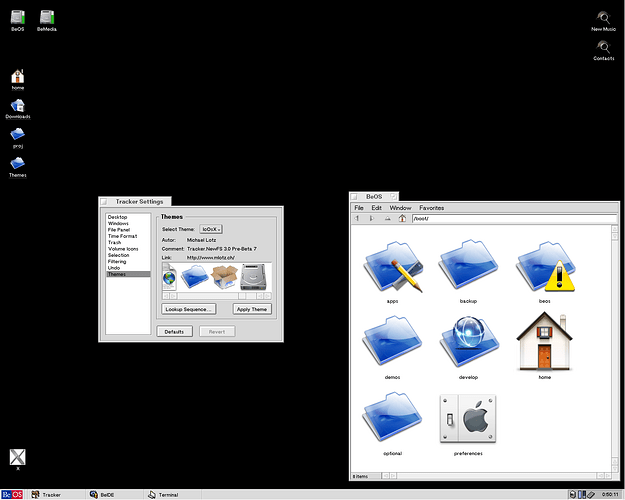Select Volume Icons in settings list
The height and width of the screenshot is (500, 625).
pyautogui.click(x=128, y=249)
